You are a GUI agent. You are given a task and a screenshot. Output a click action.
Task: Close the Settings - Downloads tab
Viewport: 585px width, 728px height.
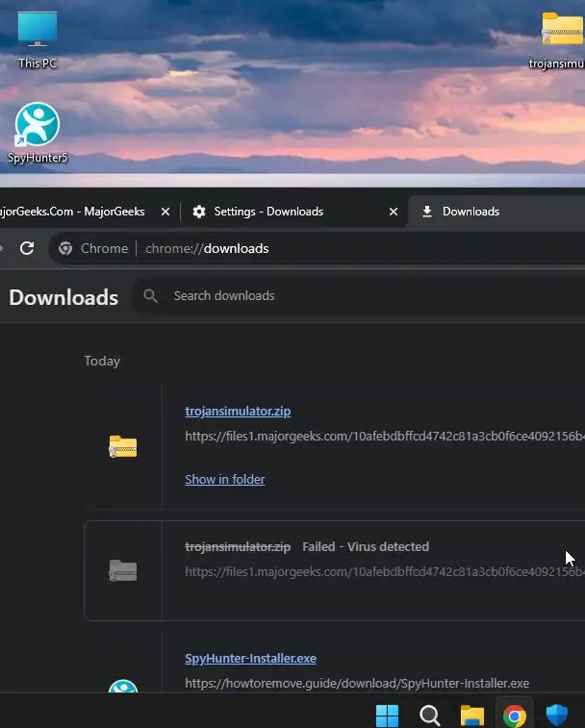coord(394,212)
